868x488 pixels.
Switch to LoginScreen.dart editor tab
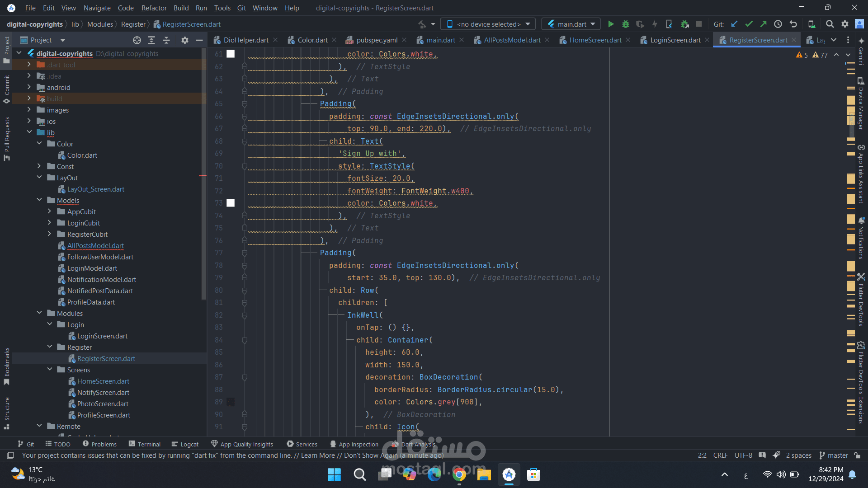click(675, 40)
